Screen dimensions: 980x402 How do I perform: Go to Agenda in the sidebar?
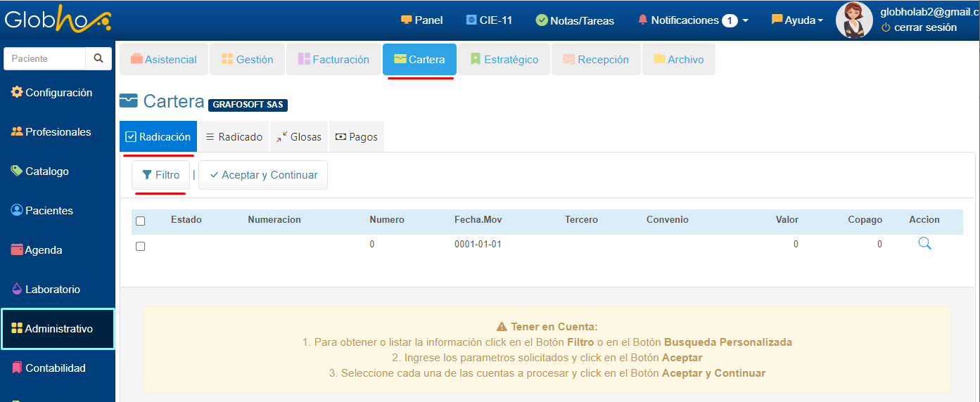[x=43, y=250]
